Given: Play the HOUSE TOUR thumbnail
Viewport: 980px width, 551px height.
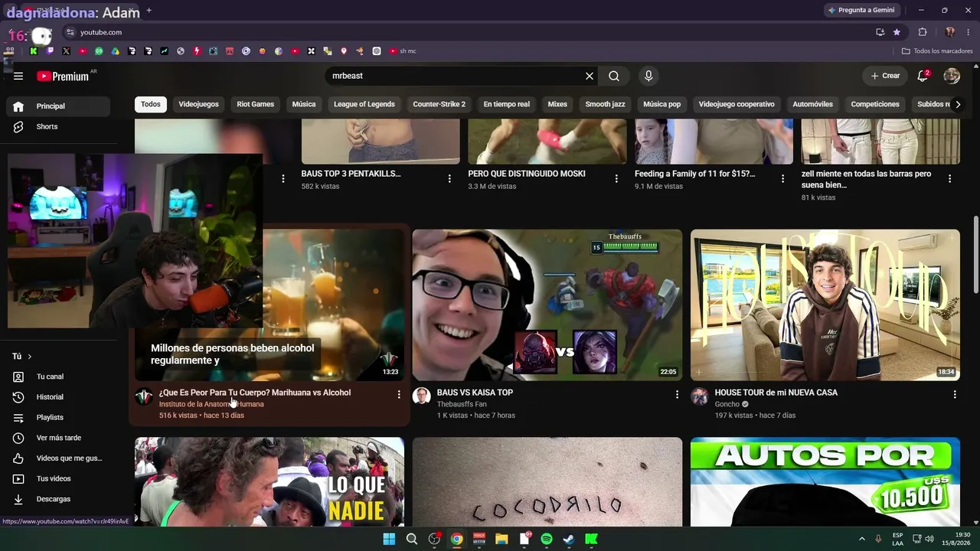Looking at the screenshot, I should point(825,305).
